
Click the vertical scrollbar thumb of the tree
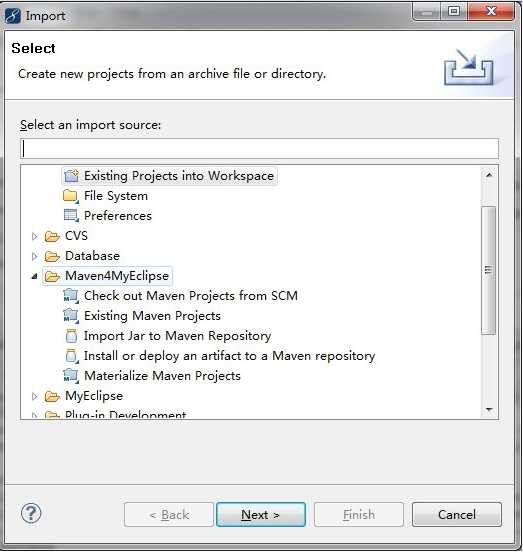(x=488, y=270)
